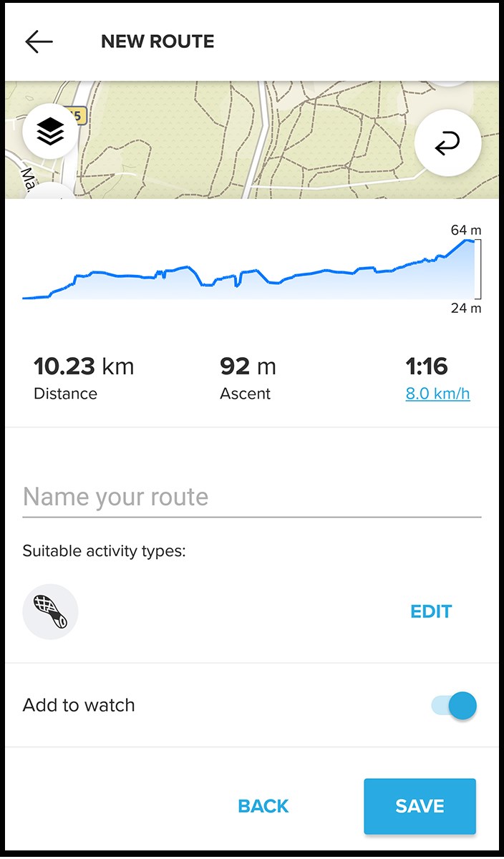
Task: Save the new route
Action: (x=420, y=806)
